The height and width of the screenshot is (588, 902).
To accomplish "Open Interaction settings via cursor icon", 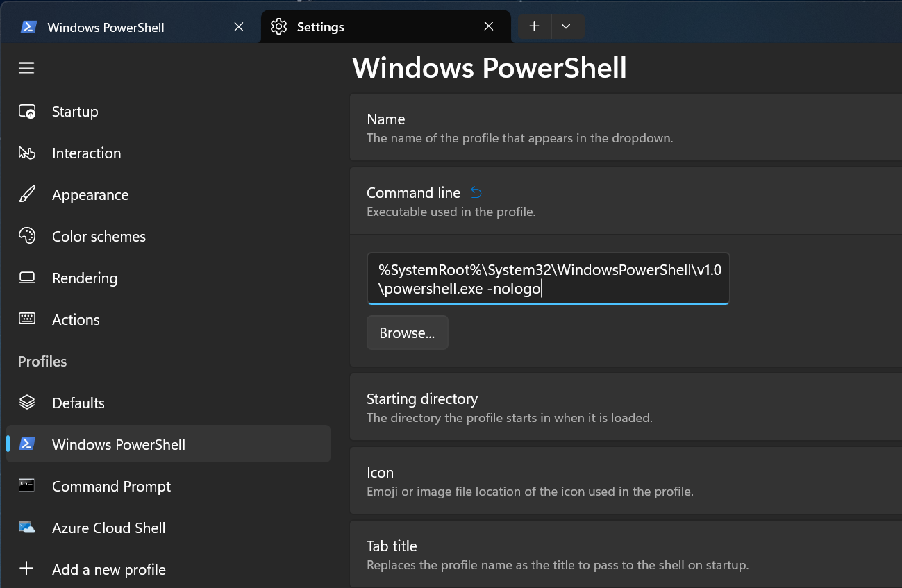I will (26, 153).
